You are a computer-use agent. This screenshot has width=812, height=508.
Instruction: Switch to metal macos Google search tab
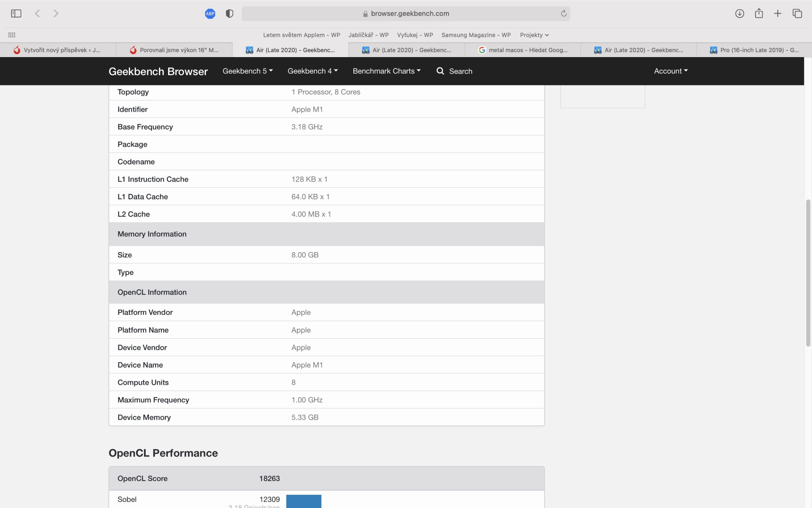point(523,50)
